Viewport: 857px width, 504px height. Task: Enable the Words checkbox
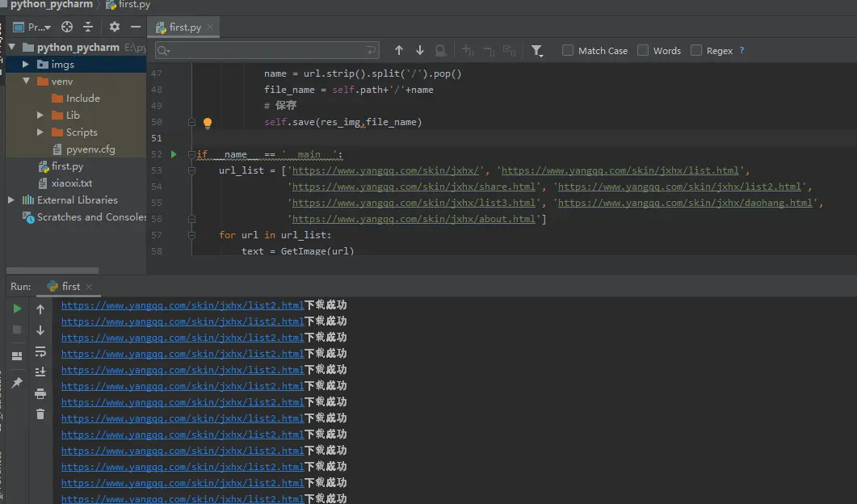click(x=643, y=50)
